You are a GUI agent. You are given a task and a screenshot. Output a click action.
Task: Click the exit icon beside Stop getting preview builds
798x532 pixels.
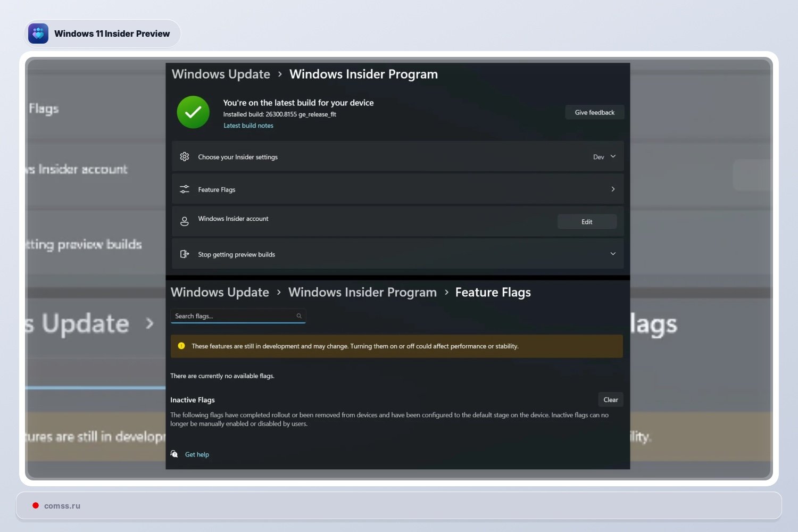click(185, 254)
